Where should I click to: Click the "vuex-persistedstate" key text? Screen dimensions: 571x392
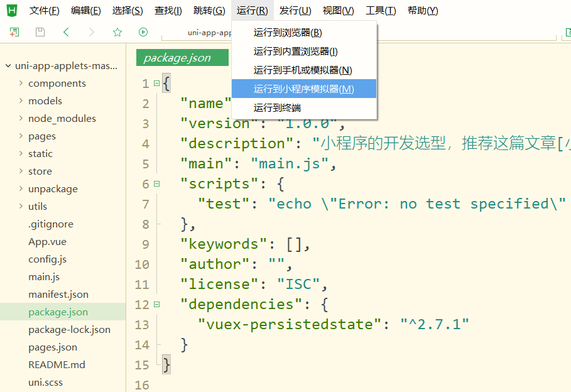click(x=290, y=324)
